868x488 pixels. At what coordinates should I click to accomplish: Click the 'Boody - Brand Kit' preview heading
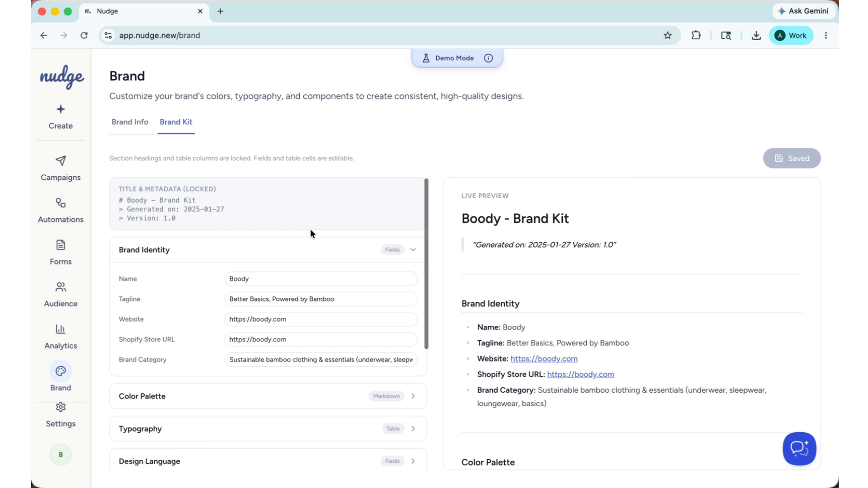point(515,219)
